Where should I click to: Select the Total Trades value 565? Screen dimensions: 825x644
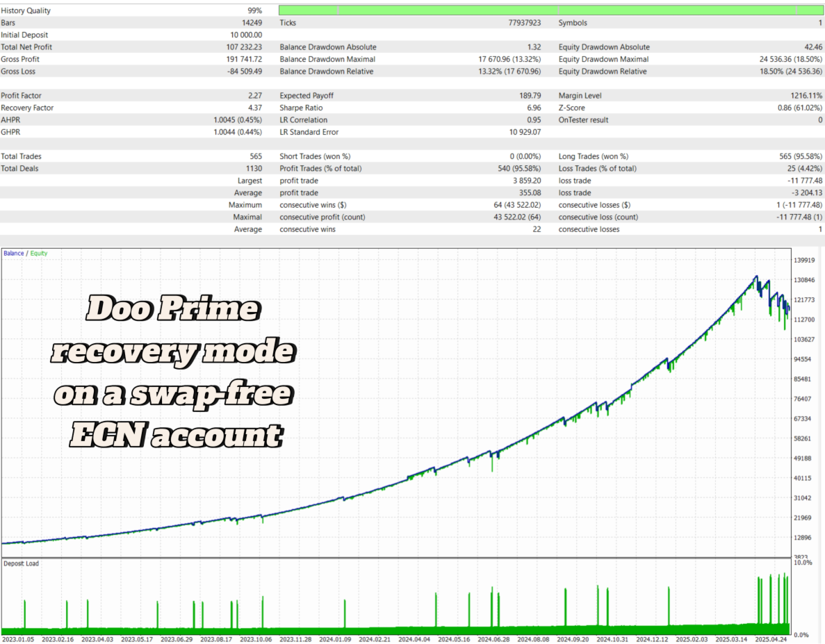pyautogui.click(x=256, y=156)
